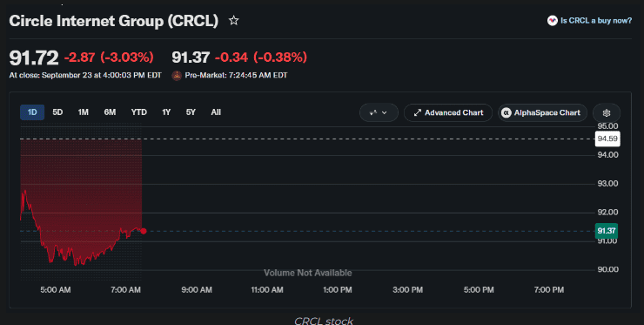Screen dimensions: 644x325
Task: Select the YTD time range
Action: coord(139,112)
